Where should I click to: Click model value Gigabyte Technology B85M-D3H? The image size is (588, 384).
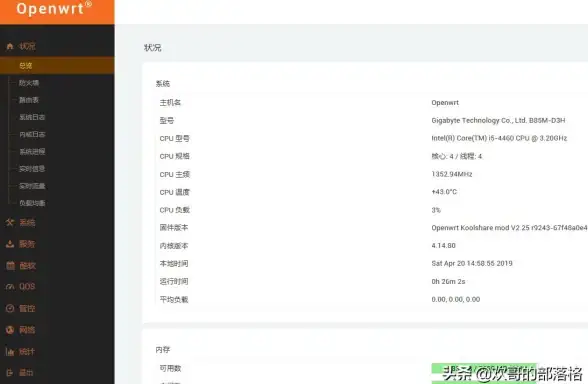tap(498, 120)
